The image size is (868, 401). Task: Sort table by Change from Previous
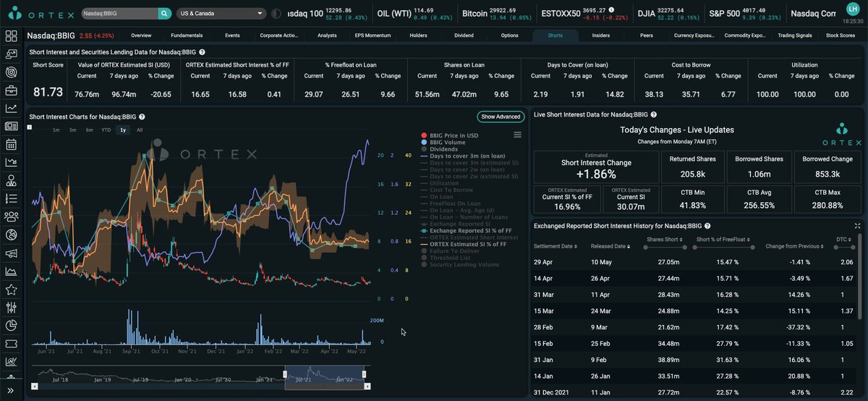point(795,246)
